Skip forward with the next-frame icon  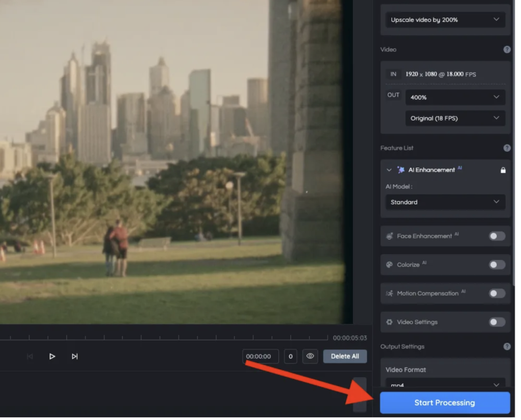coord(75,356)
